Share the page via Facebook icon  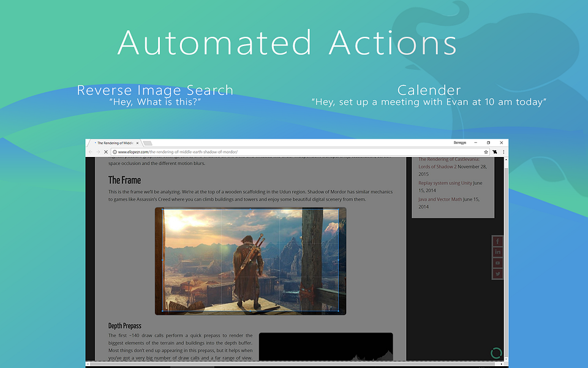pos(497,241)
